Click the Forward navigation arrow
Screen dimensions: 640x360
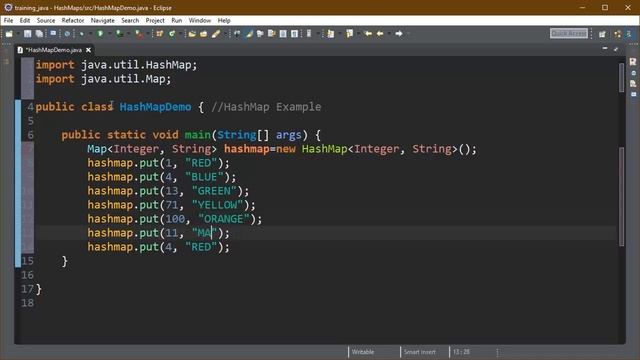pos(399,34)
